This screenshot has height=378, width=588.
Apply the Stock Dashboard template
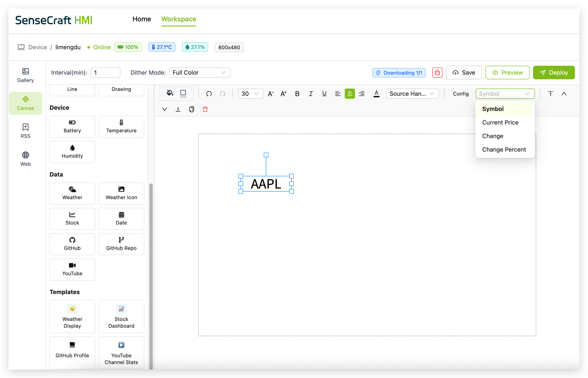[x=121, y=316]
